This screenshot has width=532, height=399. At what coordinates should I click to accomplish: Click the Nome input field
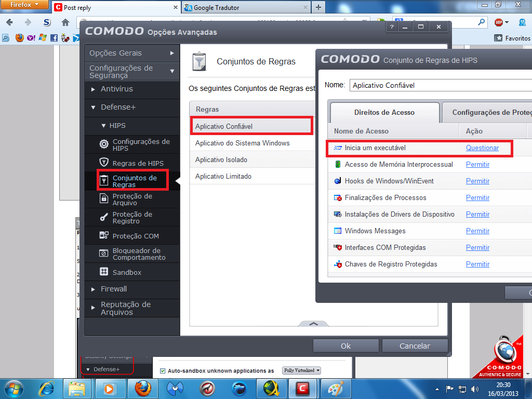(x=441, y=85)
